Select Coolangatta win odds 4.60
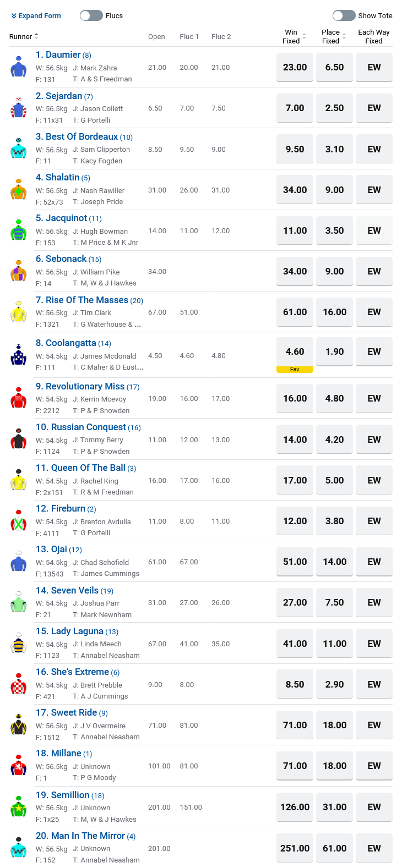The image size is (402, 868). point(295,351)
